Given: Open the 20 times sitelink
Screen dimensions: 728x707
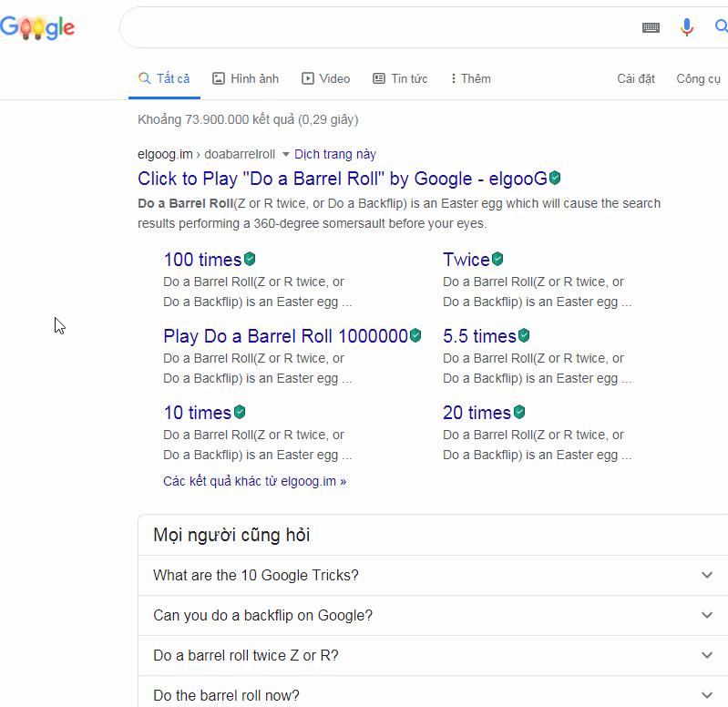Looking at the screenshot, I should (x=477, y=413).
